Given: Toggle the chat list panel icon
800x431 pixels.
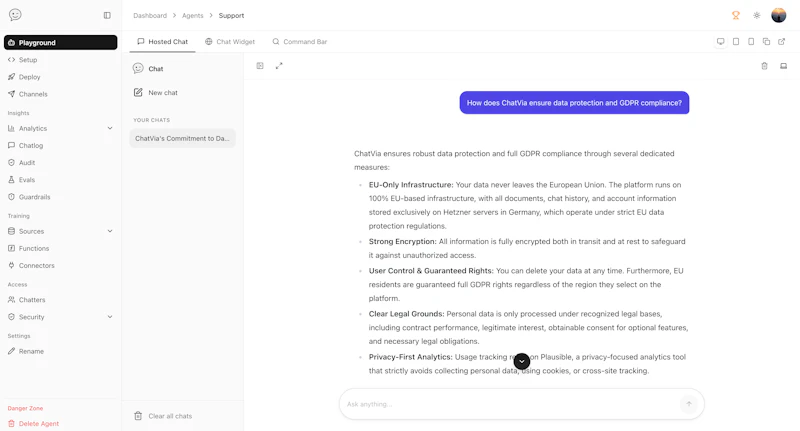Looking at the screenshot, I should pyautogui.click(x=260, y=66).
